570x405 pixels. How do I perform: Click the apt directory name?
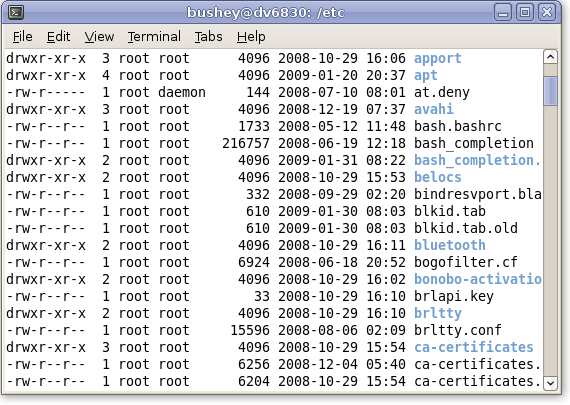(x=426, y=75)
